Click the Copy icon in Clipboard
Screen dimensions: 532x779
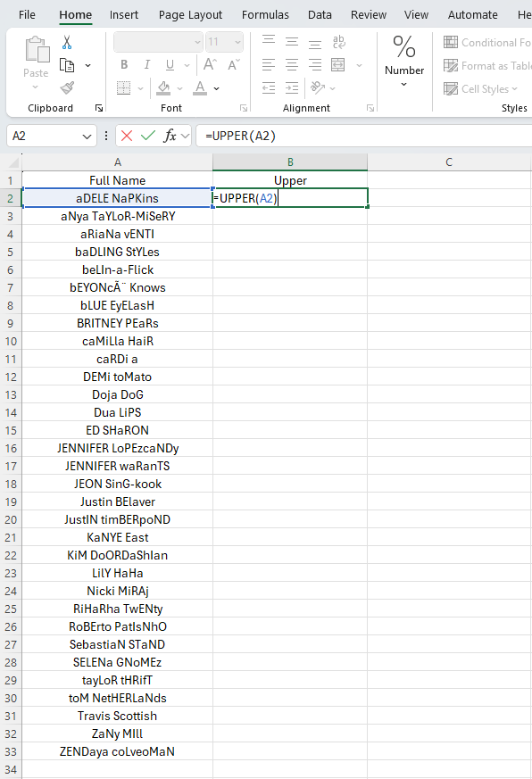click(x=67, y=65)
